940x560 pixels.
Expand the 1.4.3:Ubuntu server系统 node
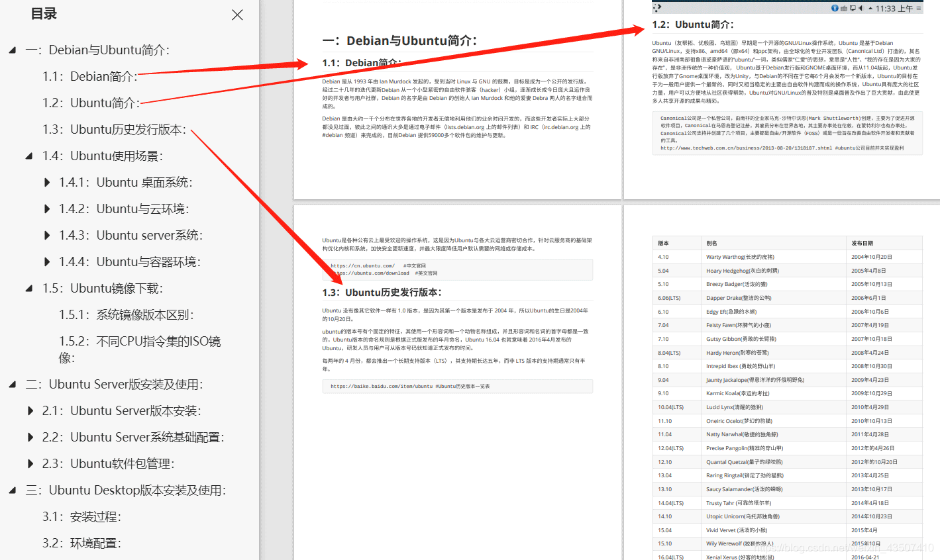point(47,236)
